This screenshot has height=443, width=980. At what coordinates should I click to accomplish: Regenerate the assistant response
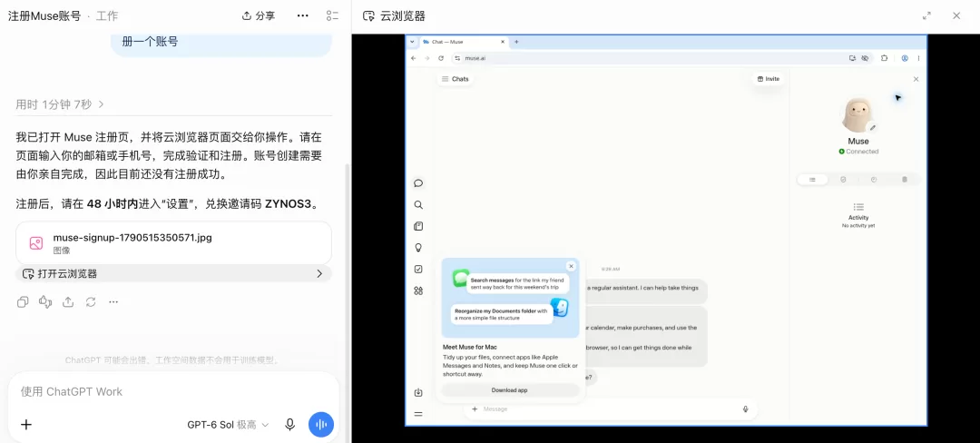91,301
